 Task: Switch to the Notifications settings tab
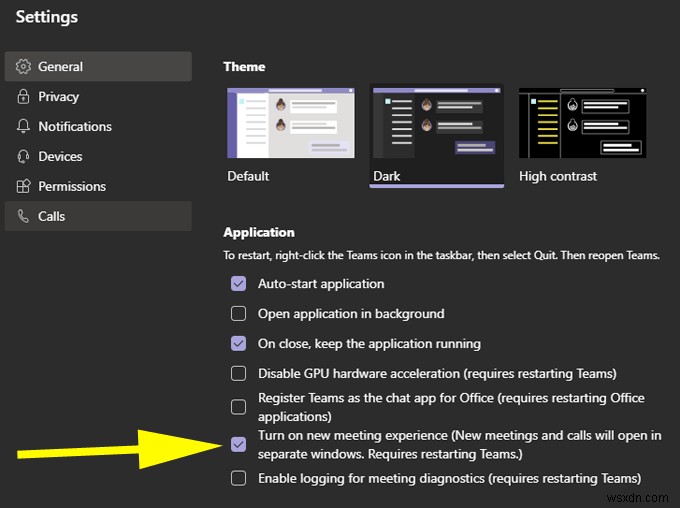98,126
